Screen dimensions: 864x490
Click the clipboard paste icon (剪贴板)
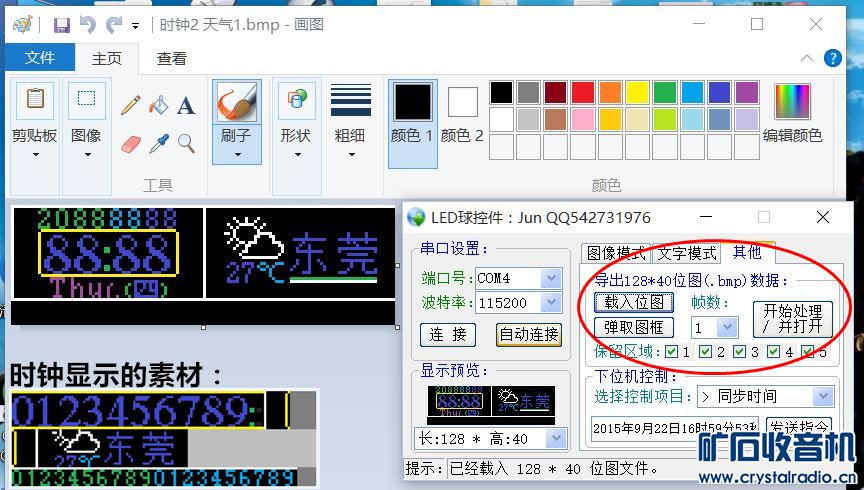coord(35,100)
